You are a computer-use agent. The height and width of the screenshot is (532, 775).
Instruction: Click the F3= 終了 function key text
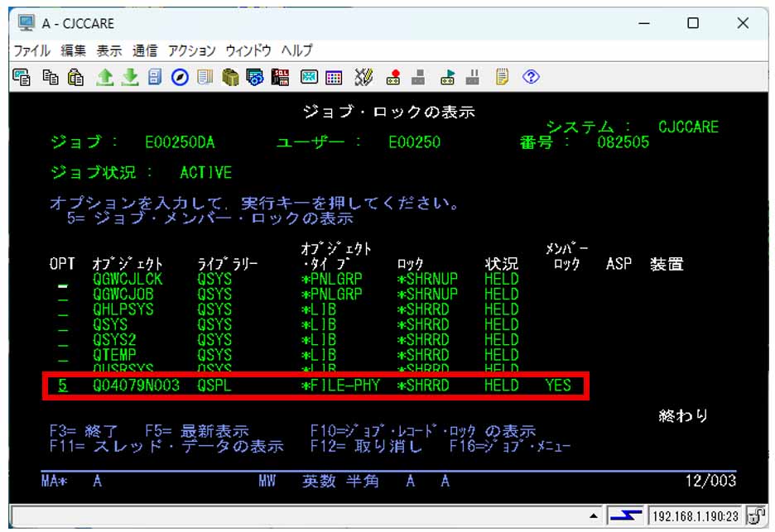[x=84, y=432]
